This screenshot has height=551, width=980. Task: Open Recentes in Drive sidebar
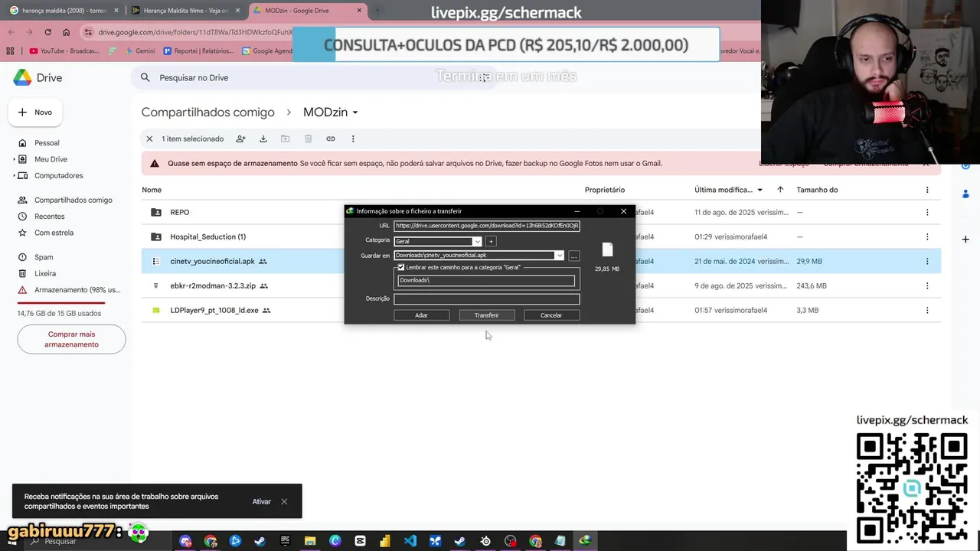tap(49, 217)
